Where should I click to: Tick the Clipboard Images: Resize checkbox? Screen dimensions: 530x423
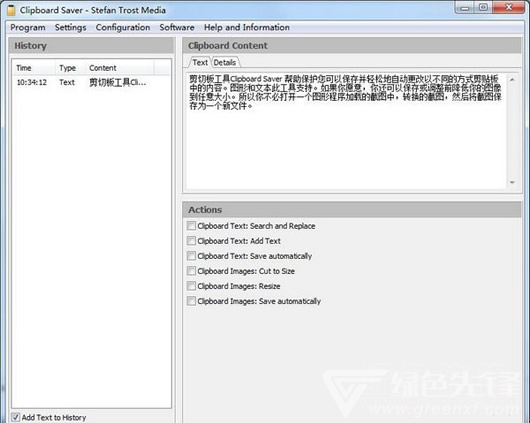click(x=191, y=286)
